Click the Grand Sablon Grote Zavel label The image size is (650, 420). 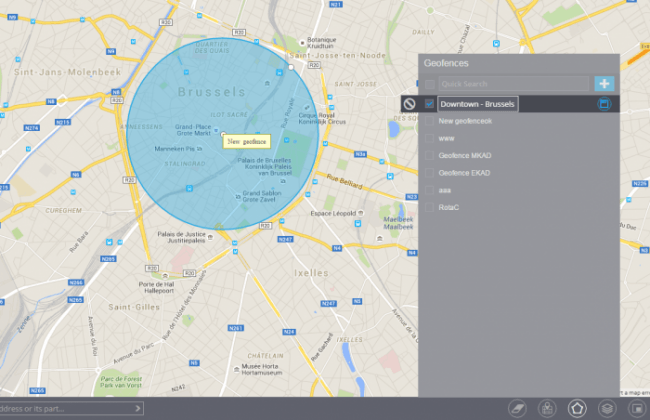point(262,196)
